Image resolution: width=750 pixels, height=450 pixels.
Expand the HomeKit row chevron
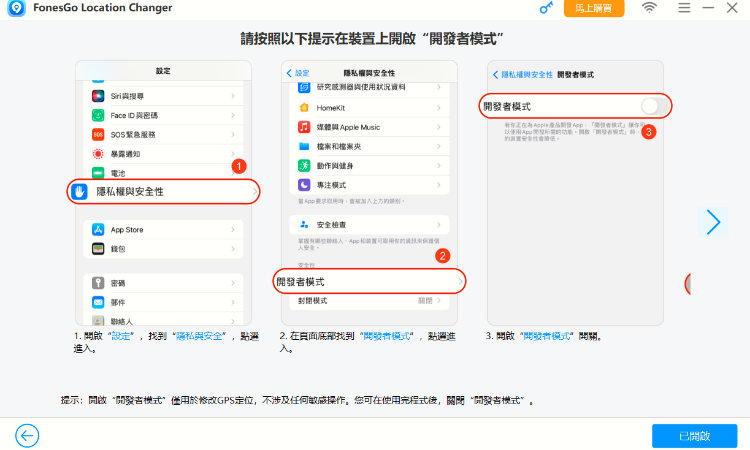[439, 108]
